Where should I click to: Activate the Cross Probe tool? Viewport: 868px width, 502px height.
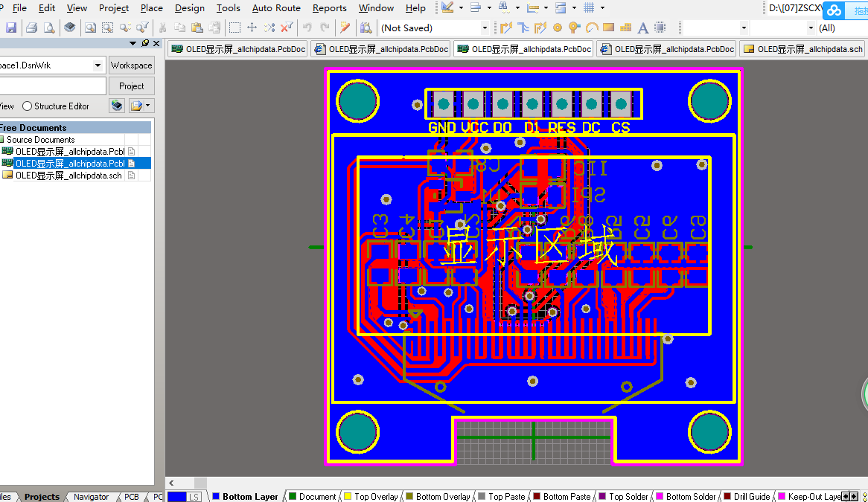pyautogui.click(x=345, y=28)
